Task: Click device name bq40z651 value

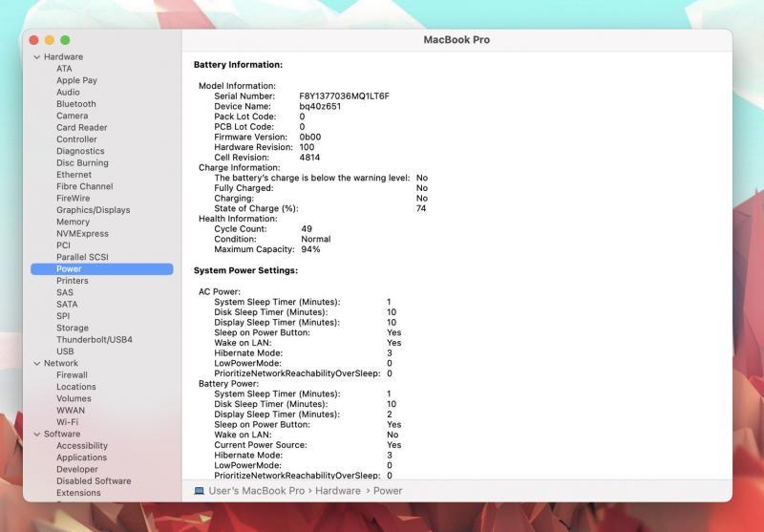Action: 320,106
